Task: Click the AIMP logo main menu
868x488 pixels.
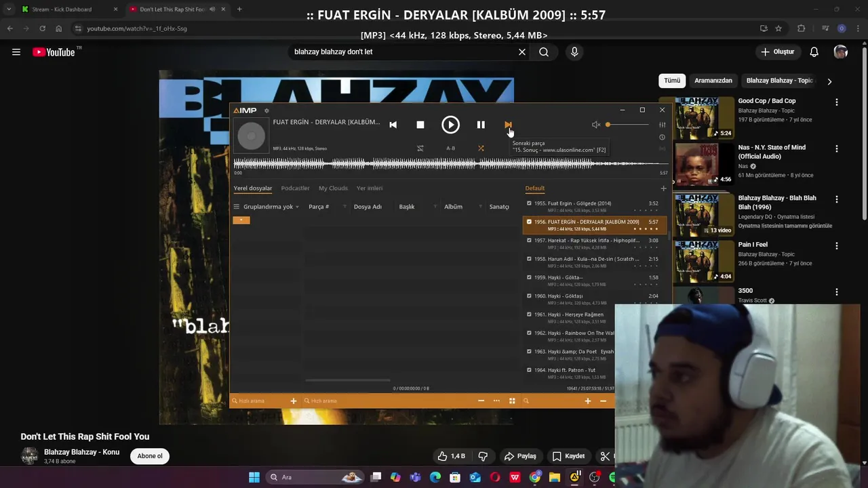Action: coord(245,110)
